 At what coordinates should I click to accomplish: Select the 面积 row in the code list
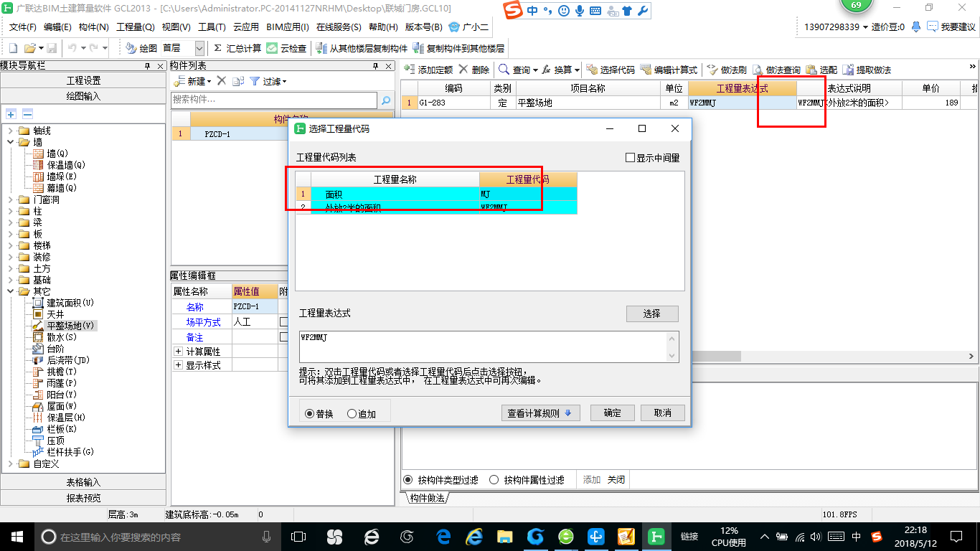(436, 194)
